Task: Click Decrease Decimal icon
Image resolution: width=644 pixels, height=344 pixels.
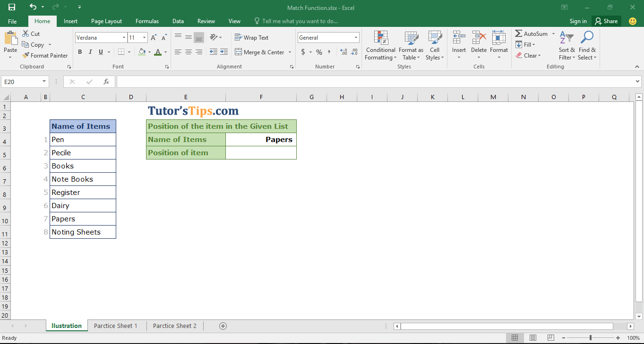Action: coord(354,52)
